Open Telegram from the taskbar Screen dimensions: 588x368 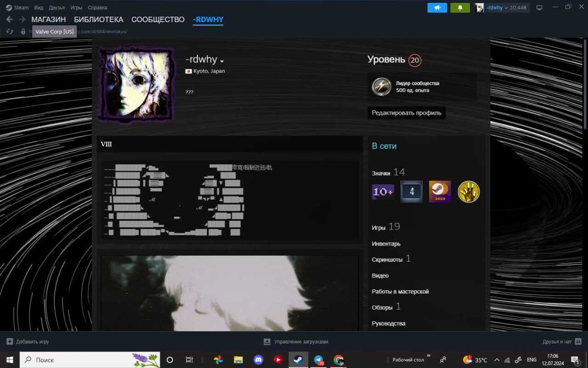319,360
